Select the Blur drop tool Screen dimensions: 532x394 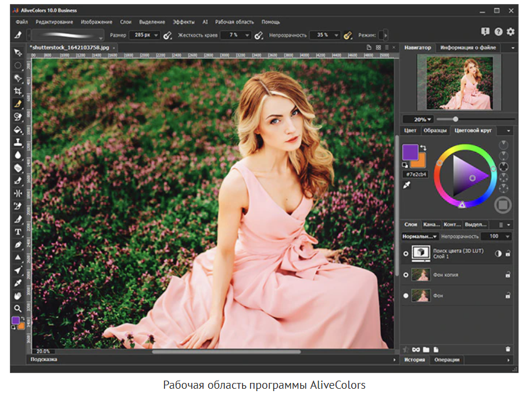(x=17, y=155)
